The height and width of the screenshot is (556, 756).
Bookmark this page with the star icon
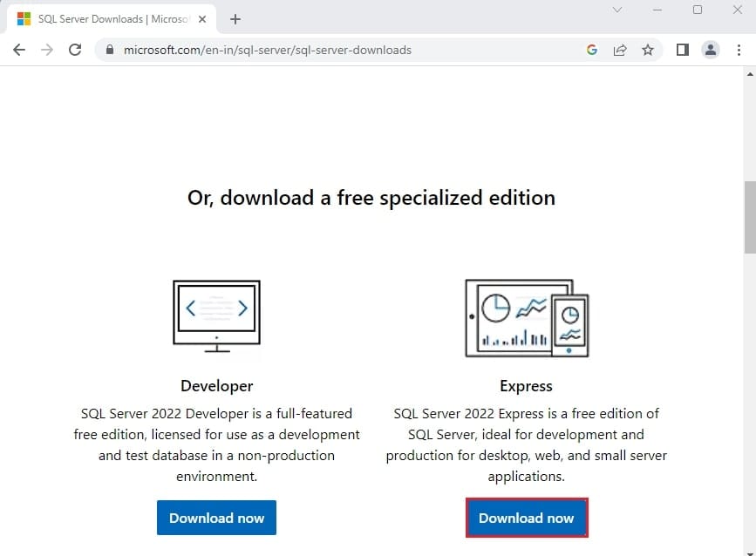[x=648, y=50]
